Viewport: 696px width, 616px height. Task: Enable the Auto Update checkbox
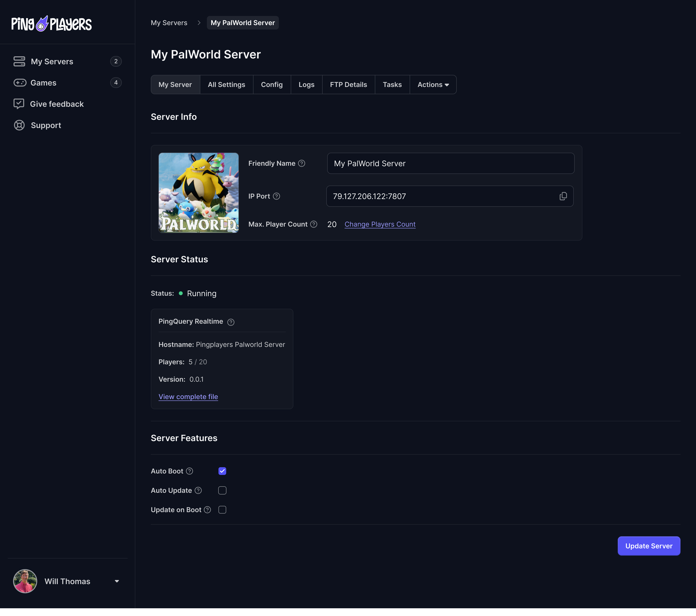(x=223, y=490)
